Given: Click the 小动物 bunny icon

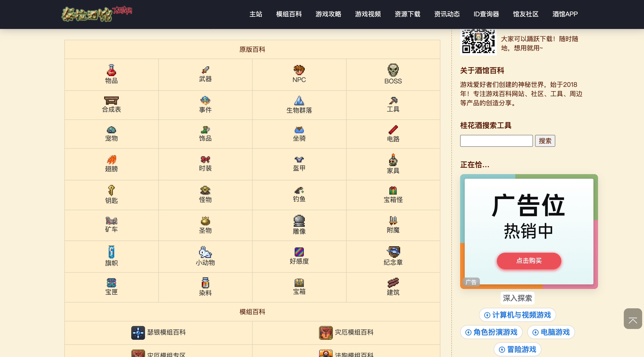Looking at the screenshot, I should click(x=205, y=252).
